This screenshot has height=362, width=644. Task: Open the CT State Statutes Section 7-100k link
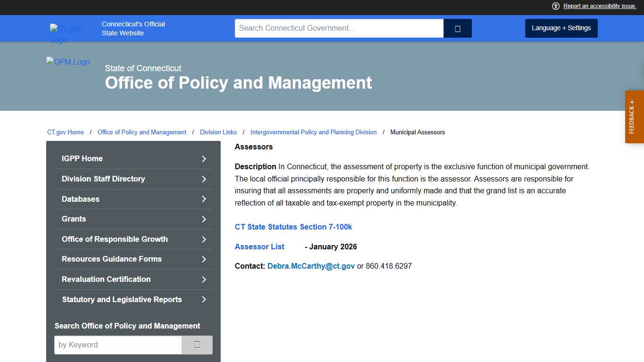(293, 227)
